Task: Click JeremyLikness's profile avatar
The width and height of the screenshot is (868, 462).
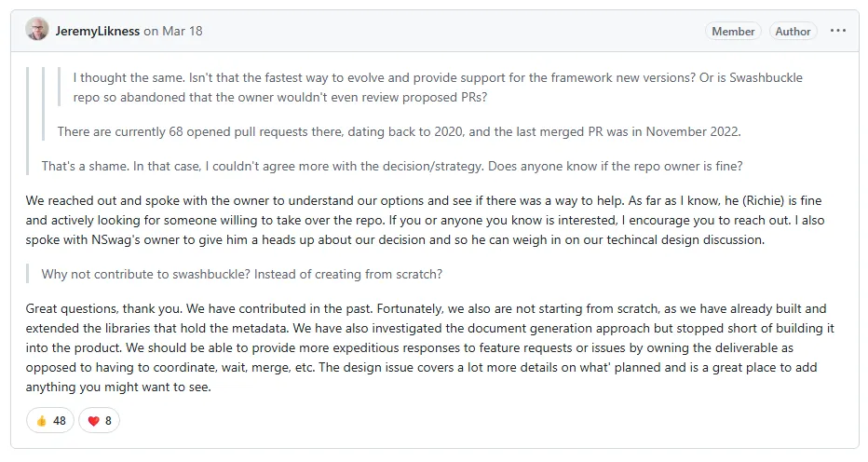Action: point(38,31)
